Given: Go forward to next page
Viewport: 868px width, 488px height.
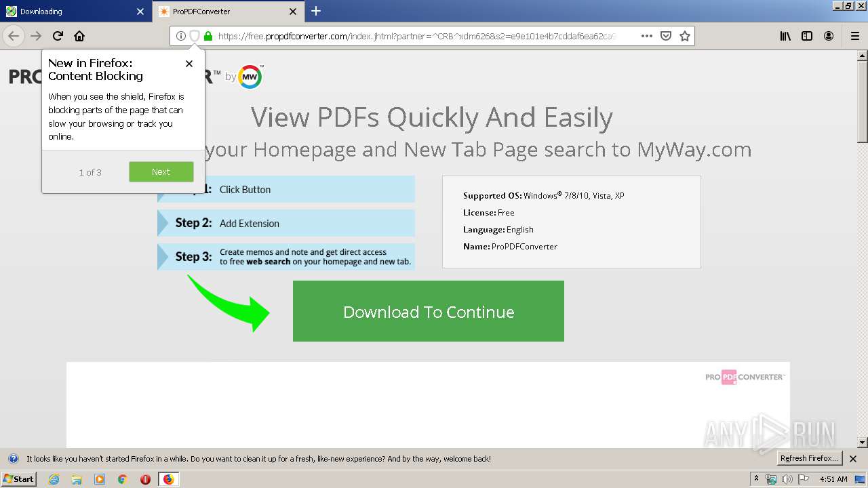Looking at the screenshot, I should tap(36, 36).
